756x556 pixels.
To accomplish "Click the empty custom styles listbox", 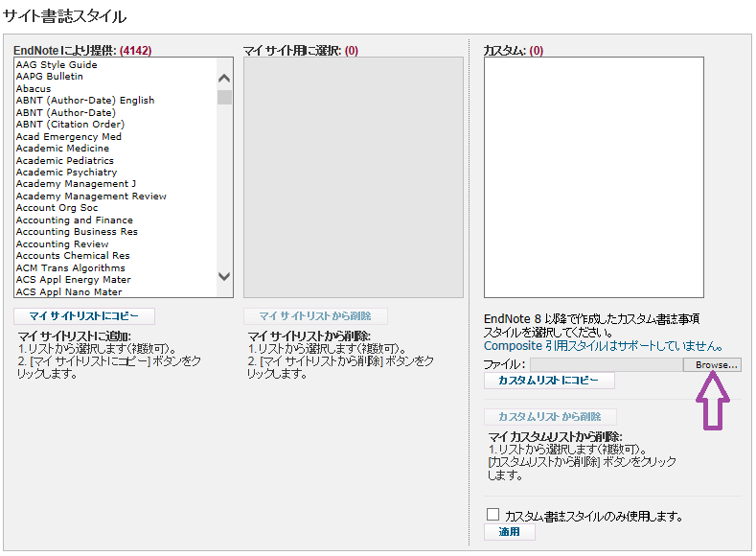I will (594, 177).
